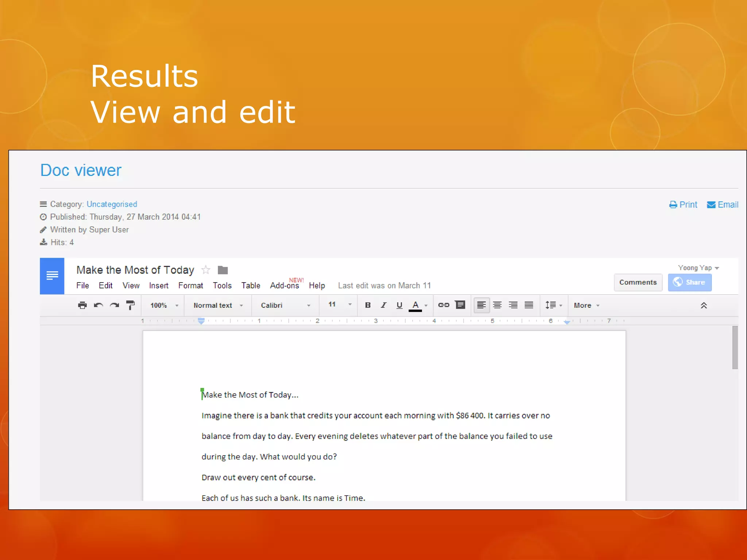Star the document Make the Most of Today
The width and height of the screenshot is (747, 560).
(x=206, y=270)
